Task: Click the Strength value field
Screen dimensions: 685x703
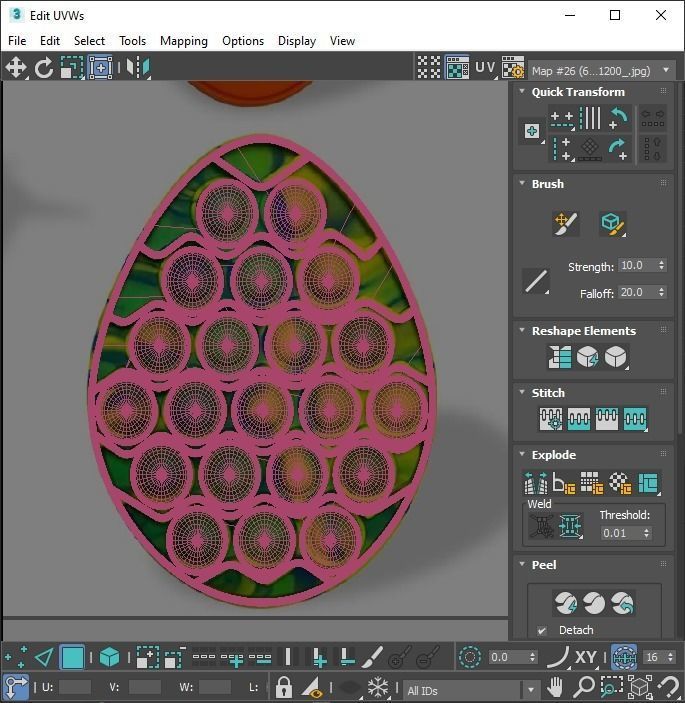Action: pos(637,265)
